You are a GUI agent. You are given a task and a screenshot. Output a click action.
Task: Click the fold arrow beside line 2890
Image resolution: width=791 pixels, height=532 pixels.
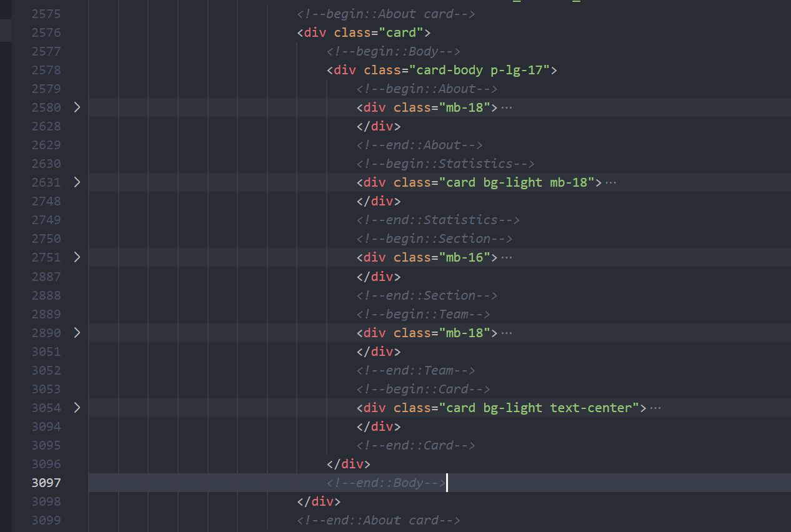click(x=77, y=333)
